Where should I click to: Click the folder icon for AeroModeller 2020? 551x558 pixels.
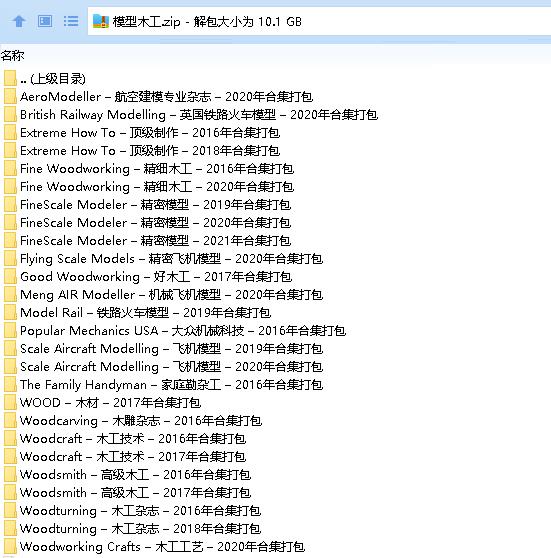click(x=10, y=97)
